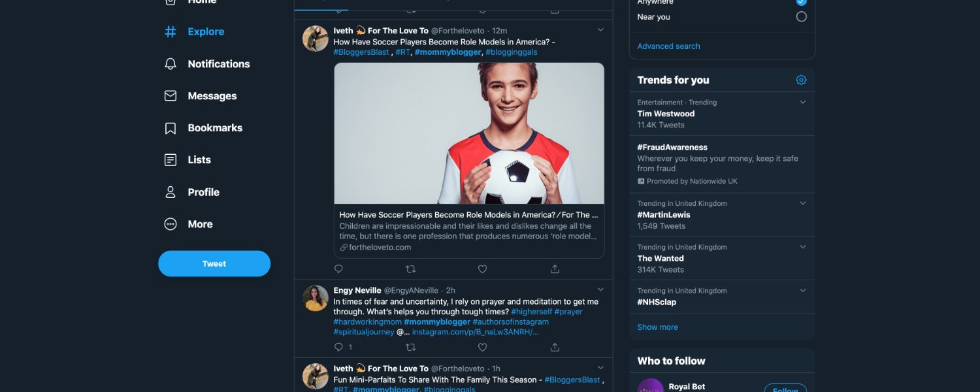Click the Explore hashtag icon
Screen dimensions: 980x392
pyautogui.click(x=171, y=31)
